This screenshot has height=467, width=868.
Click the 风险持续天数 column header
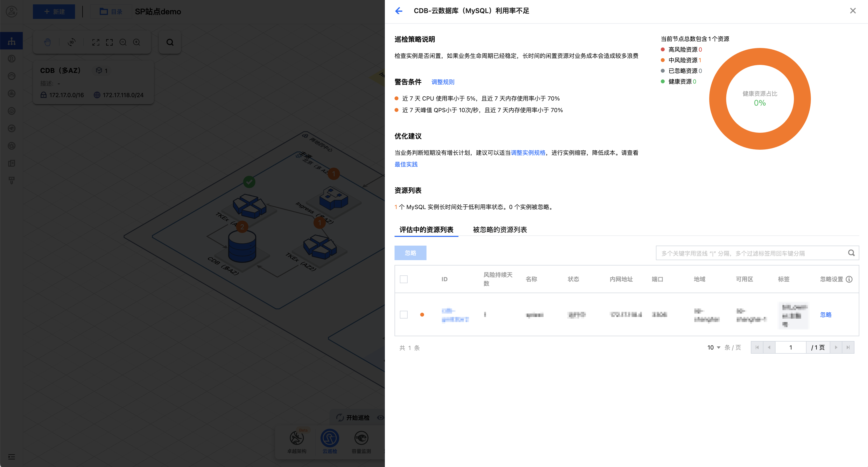click(x=498, y=279)
